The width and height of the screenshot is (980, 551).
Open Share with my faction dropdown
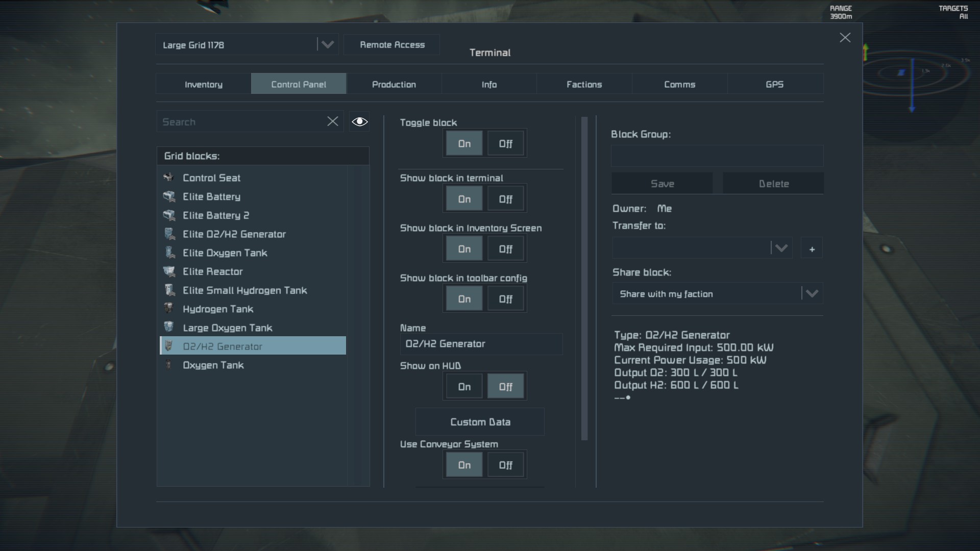point(812,294)
